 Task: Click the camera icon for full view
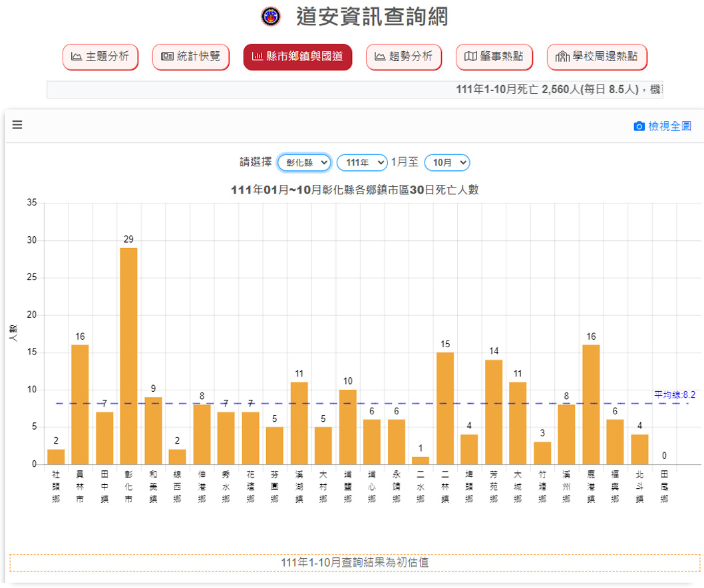click(x=639, y=126)
